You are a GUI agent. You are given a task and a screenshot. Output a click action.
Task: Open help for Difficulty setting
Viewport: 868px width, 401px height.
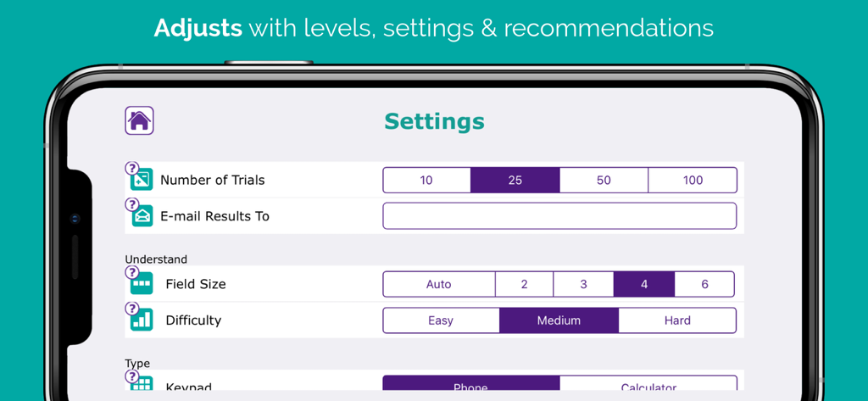131,309
